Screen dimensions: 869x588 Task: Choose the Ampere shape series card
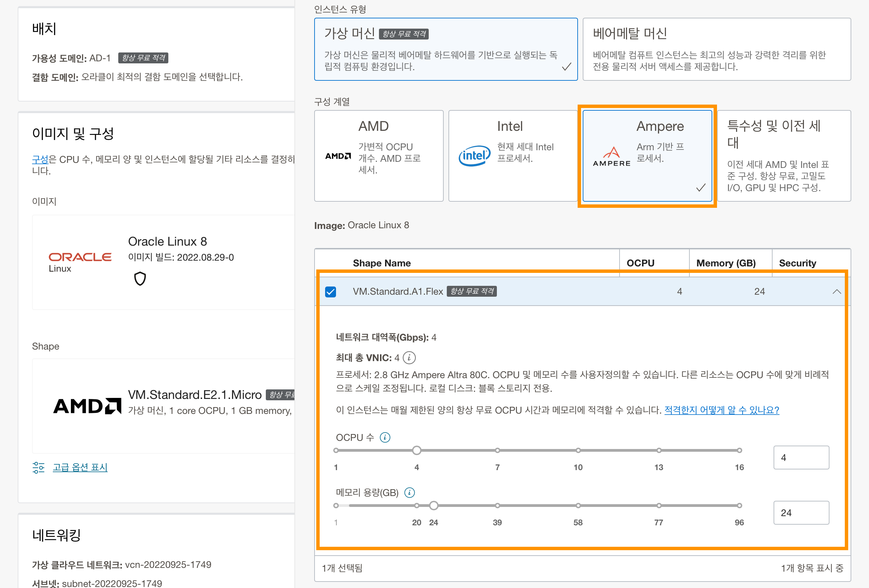[647, 155]
